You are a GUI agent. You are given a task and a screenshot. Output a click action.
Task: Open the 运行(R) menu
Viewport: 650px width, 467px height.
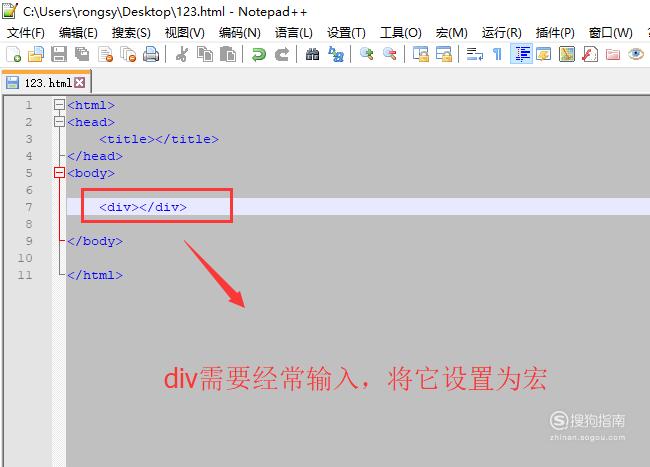coord(502,32)
